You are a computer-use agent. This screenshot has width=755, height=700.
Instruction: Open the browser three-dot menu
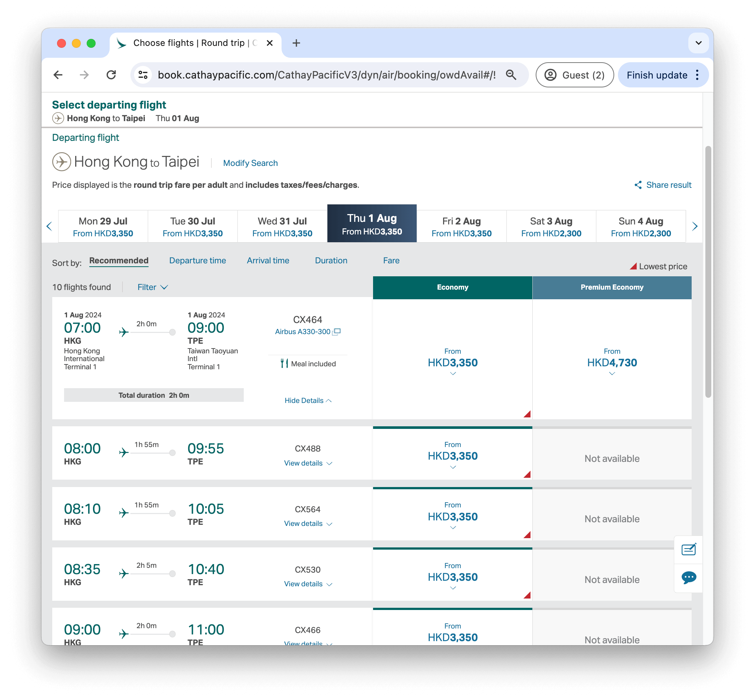click(697, 74)
